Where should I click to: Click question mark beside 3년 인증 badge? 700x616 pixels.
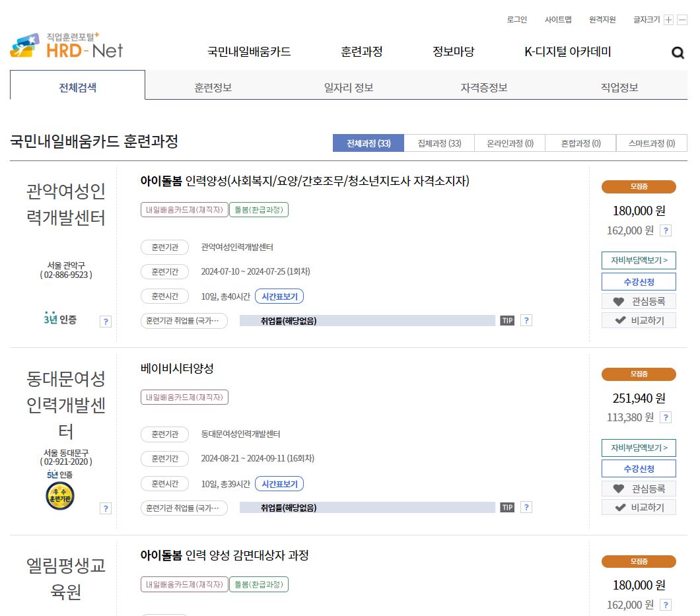[x=104, y=322]
